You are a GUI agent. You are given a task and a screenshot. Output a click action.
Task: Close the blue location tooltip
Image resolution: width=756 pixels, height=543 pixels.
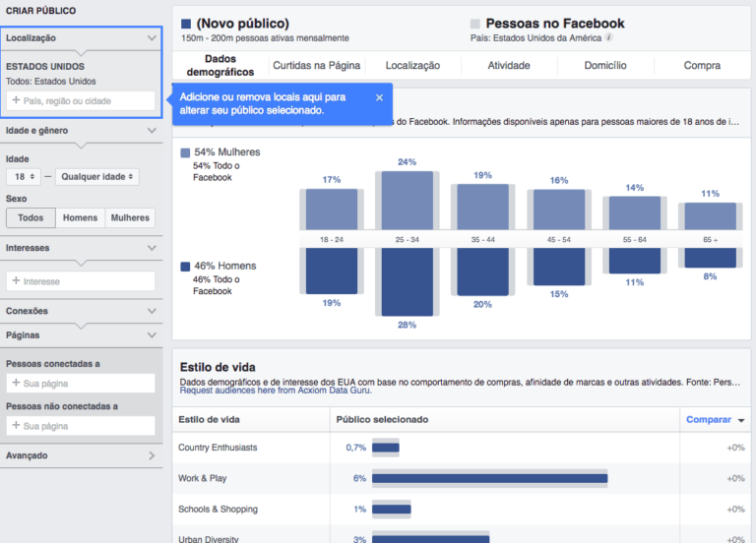(x=379, y=97)
